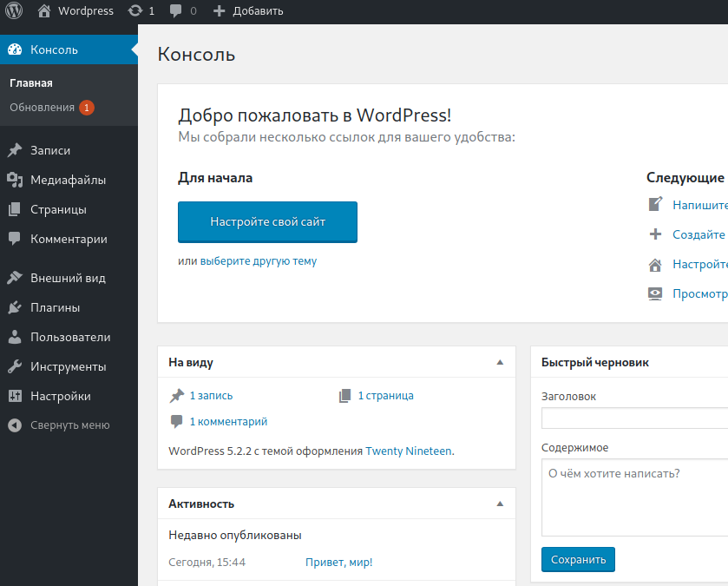Collapse the На виду widget
The image size is (728, 586).
click(x=500, y=362)
